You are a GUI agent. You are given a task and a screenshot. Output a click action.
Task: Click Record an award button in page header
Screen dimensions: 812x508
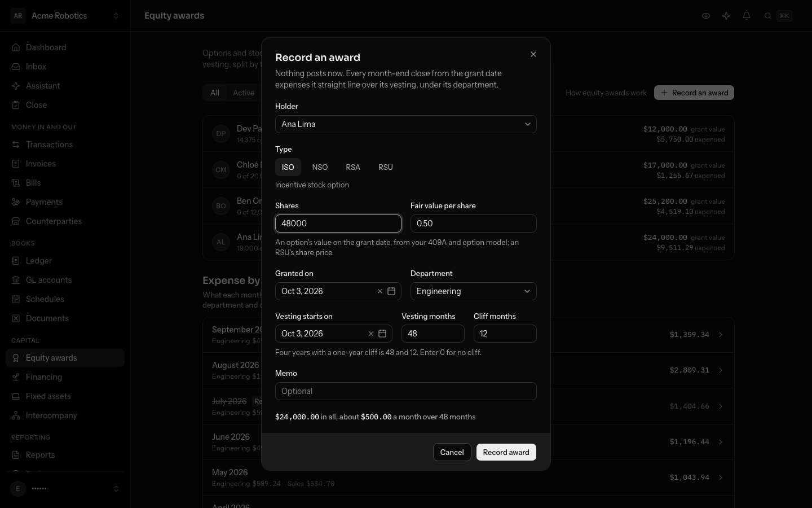[694, 93]
